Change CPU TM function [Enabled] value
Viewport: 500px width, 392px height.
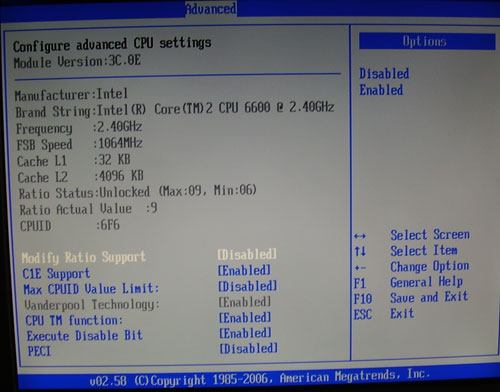click(245, 317)
